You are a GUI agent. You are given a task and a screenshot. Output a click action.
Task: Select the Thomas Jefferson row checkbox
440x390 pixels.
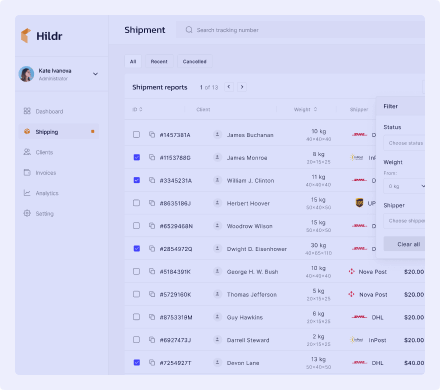tap(136, 294)
